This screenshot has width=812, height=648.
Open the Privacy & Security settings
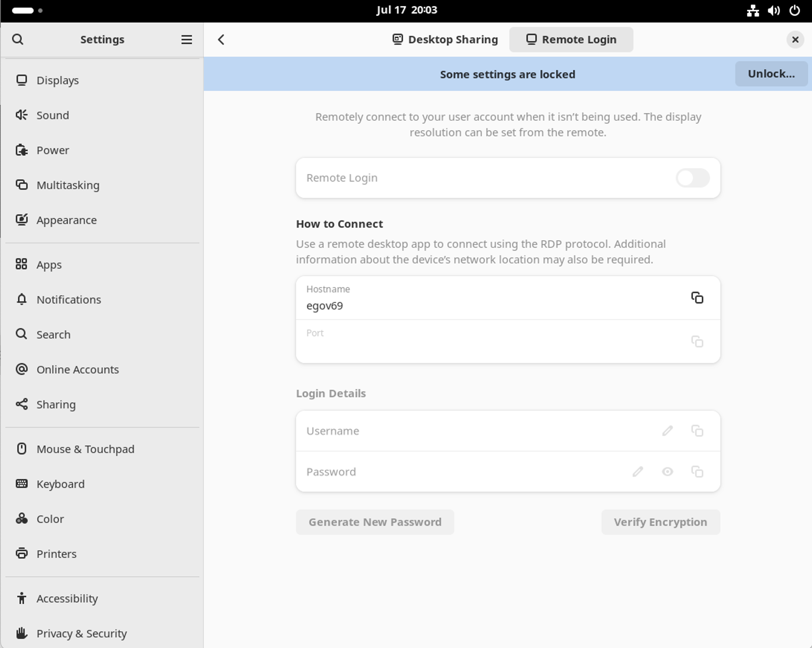coord(81,633)
